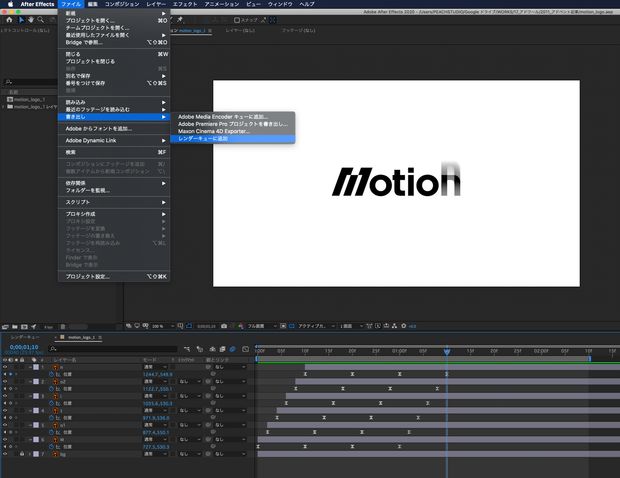The image size is (620, 478).
Task: Click the Draft 3D icon in timeline
Action: tap(200, 349)
